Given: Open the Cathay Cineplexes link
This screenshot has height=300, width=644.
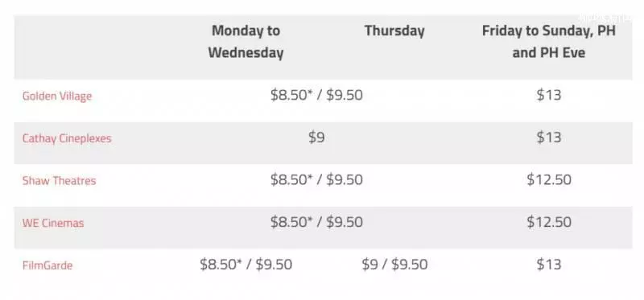Looking at the screenshot, I should (x=67, y=138).
